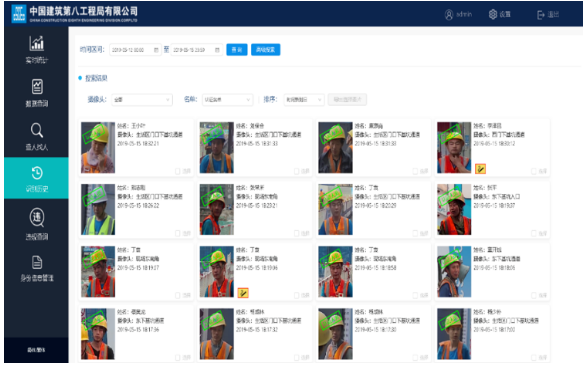Open worker photo on the 18:31:33 card
This screenshot has height=368, width=587.
pos(217,147)
